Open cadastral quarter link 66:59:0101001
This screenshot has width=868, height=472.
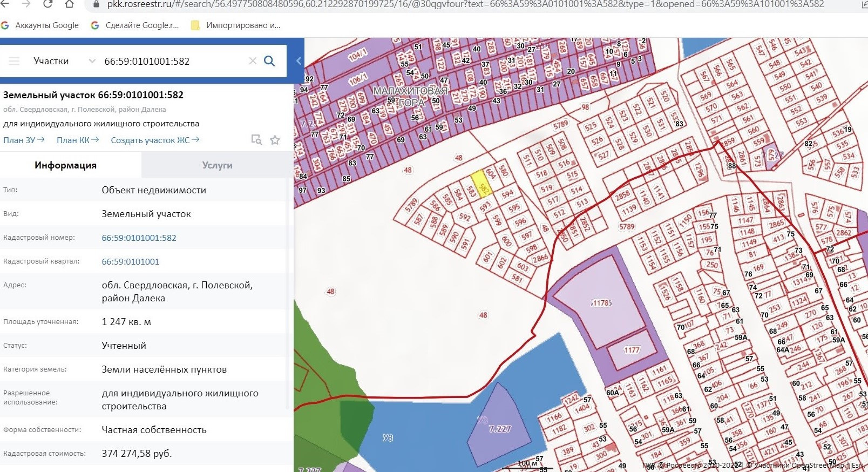pos(131,261)
